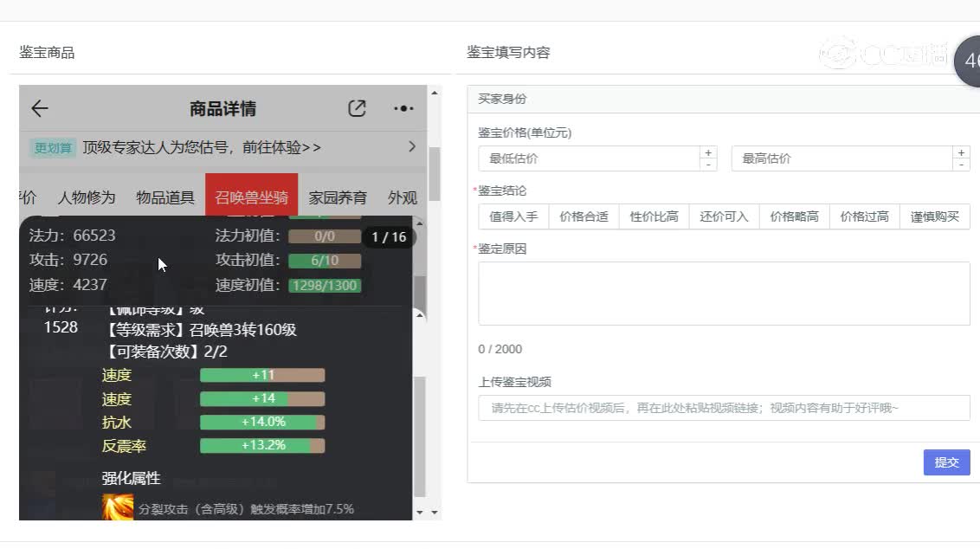Image resolution: width=980 pixels, height=549 pixels.
Task: Click the split attack skill icon
Action: tap(118, 507)
